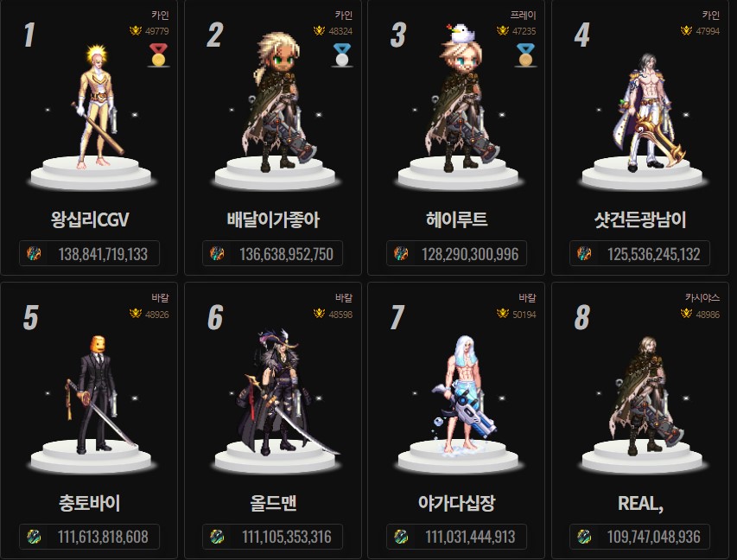737x560 pixels.
Task: Click the damage icon beside 109,747,048,936
Action: tap(584, 537)
